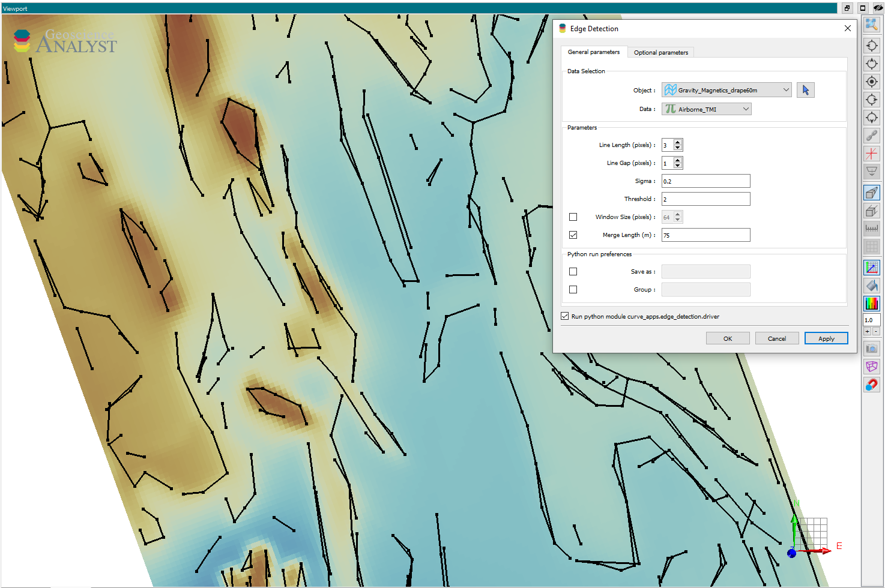Viewport: 885px width, 588px height.
Task: Expand the Data dropdown Airborne_TMI
Action: pyautogui.click(x=706, y=109)
